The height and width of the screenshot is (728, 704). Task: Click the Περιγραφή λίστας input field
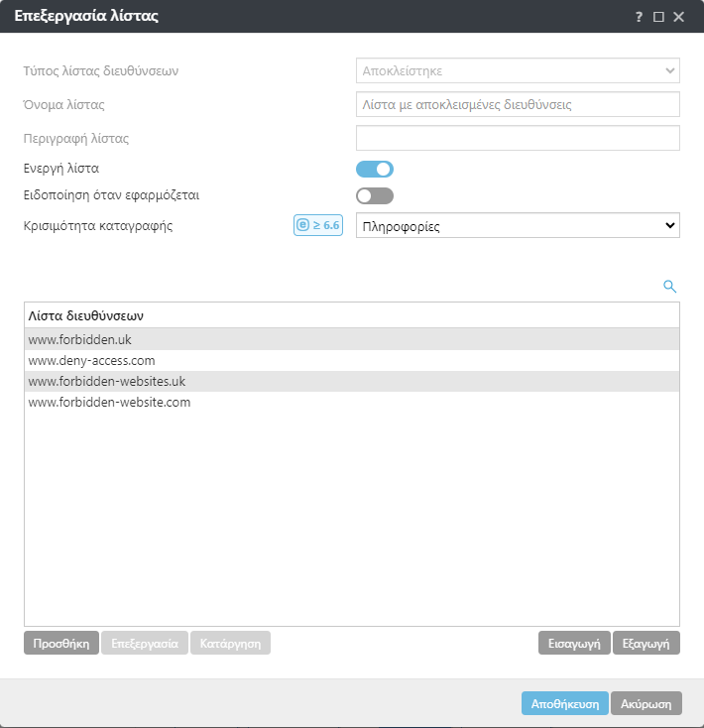click(517, 138)
